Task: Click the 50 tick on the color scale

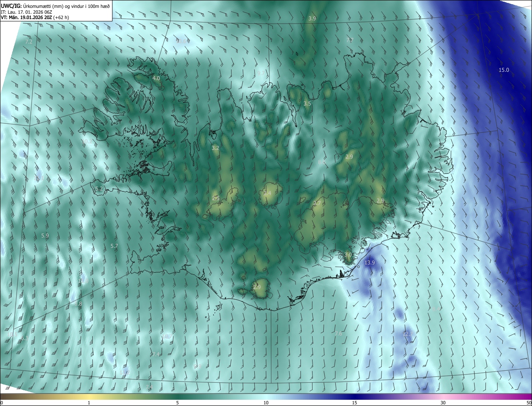Action: click(x=529, y=403)
